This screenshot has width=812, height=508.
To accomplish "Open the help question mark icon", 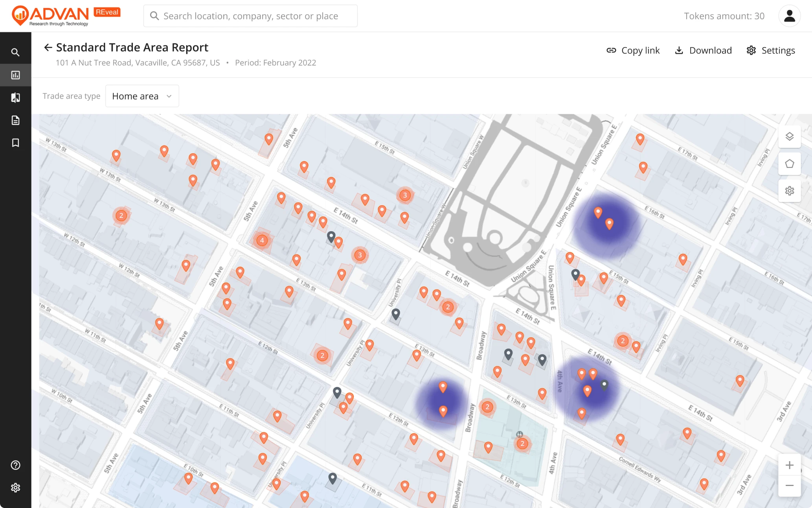I will click(x=15, y=465).
